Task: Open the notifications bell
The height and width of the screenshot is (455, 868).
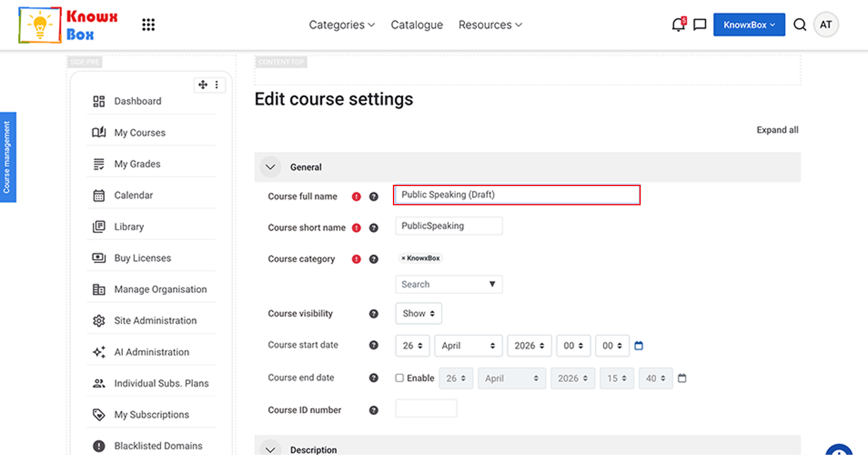Action: pyautogui.click(x=678, y=24)
